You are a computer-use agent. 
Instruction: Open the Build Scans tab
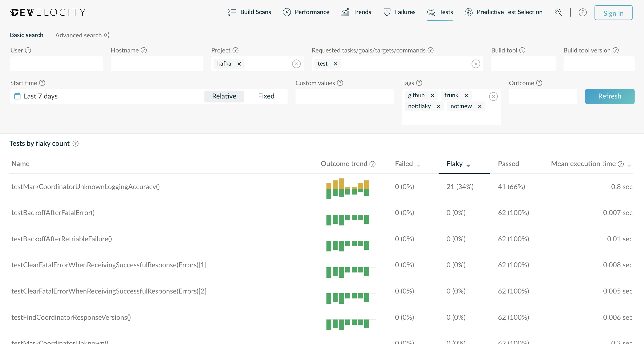point(249,12)
